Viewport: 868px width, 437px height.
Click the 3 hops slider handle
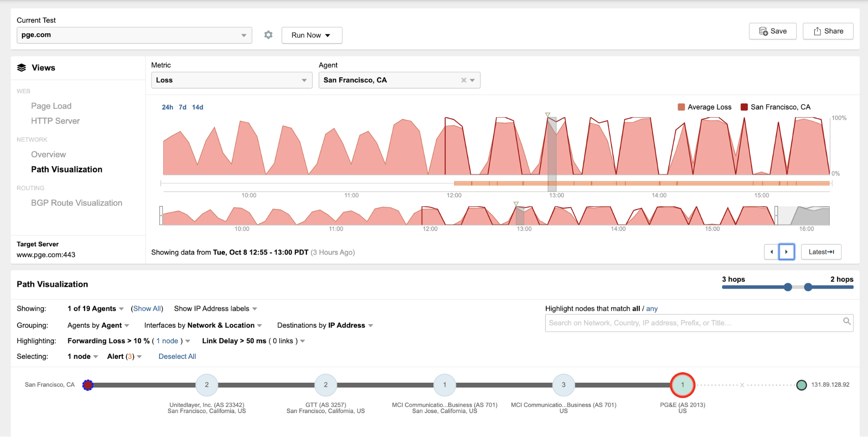pyautogui.click(x=788, y=287)
